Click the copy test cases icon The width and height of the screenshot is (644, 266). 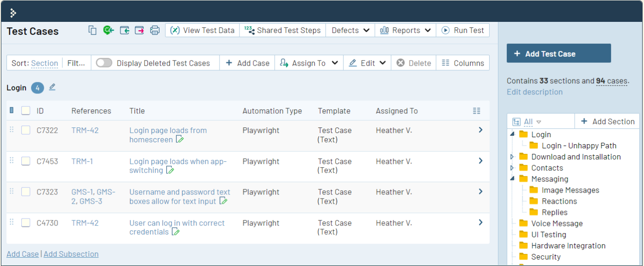click(x=93, y=30)
